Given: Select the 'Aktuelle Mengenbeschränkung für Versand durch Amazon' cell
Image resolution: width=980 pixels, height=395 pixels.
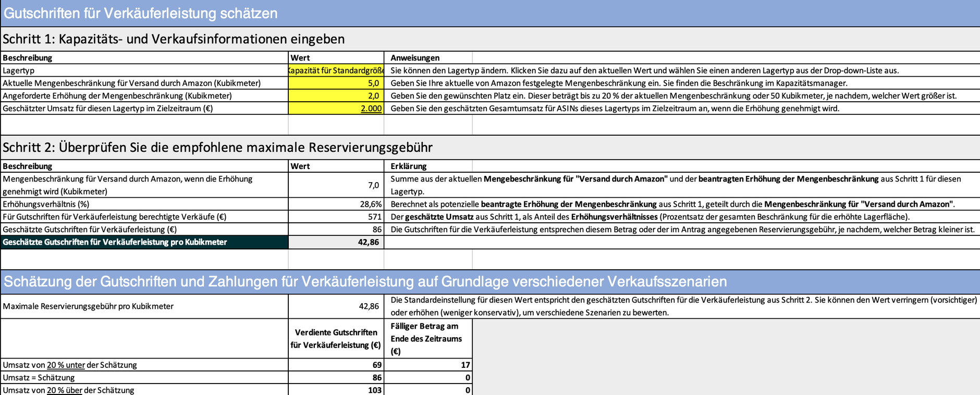Looking at the screenshot, I should (x=144, y=83).
